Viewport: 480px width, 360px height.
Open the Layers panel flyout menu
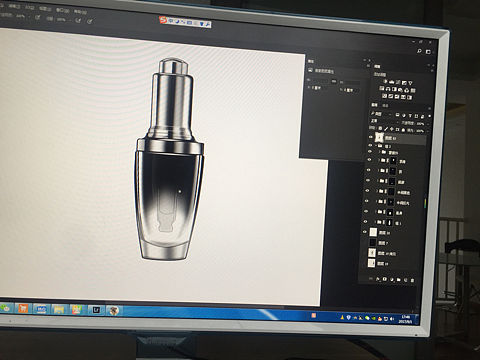point(430,108)
